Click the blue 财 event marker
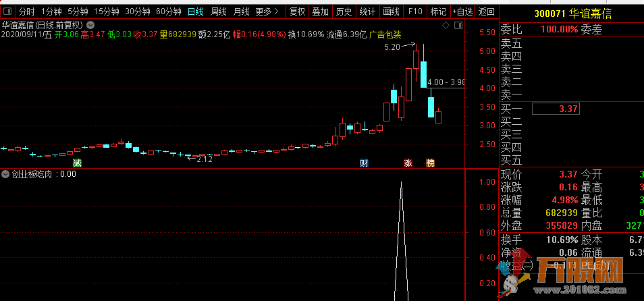Viewport: 644px width, 301px height. pos(364,163)
